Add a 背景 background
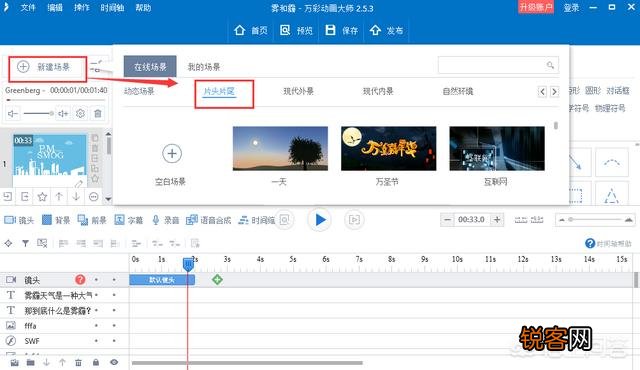This screenshot has height=370, width=640. point(56,220)
